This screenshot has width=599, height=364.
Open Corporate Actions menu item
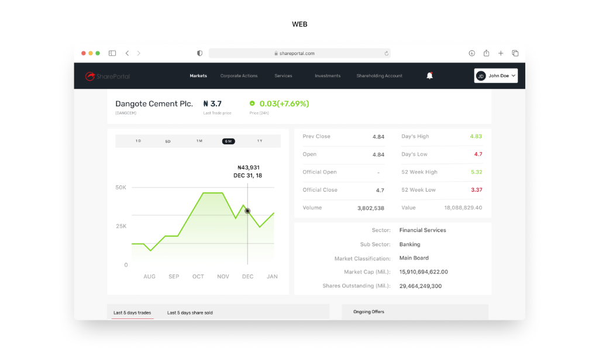tap(239, 75)
